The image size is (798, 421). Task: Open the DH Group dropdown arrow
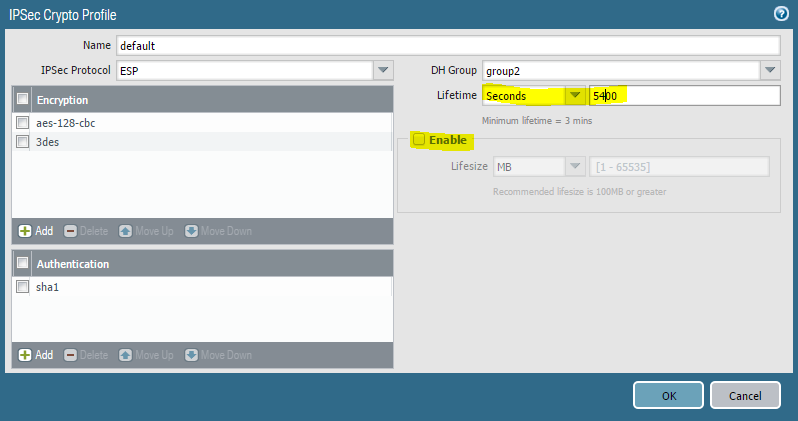click(770, 70)
